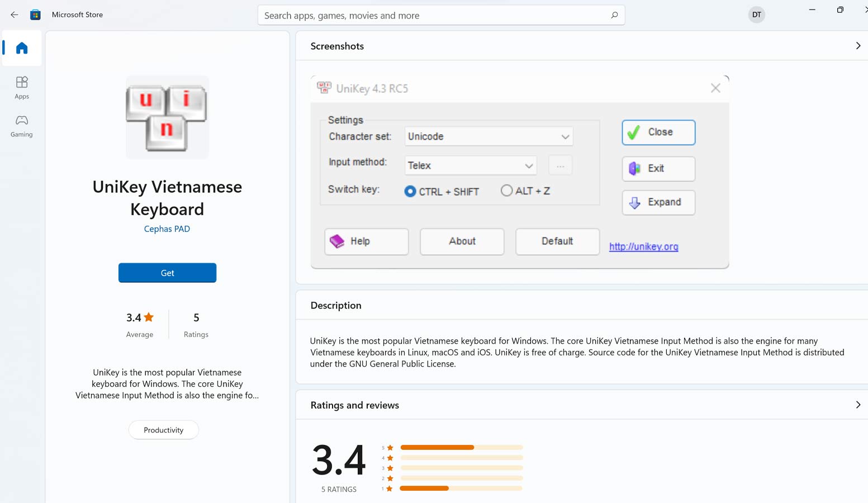Viewport: 868px width, 503px height.
Task: Click the 5 star rating bar
Action: coord(462,447)
